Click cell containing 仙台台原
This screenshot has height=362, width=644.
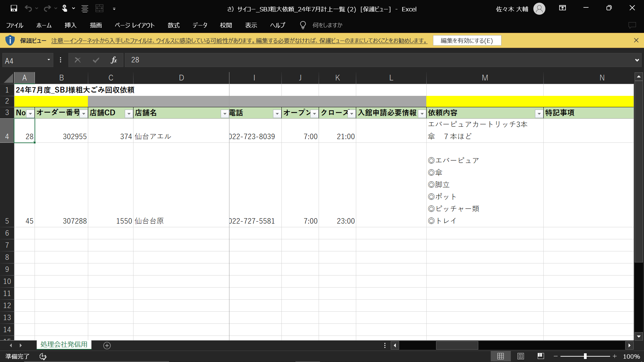(x=149, y=221)
